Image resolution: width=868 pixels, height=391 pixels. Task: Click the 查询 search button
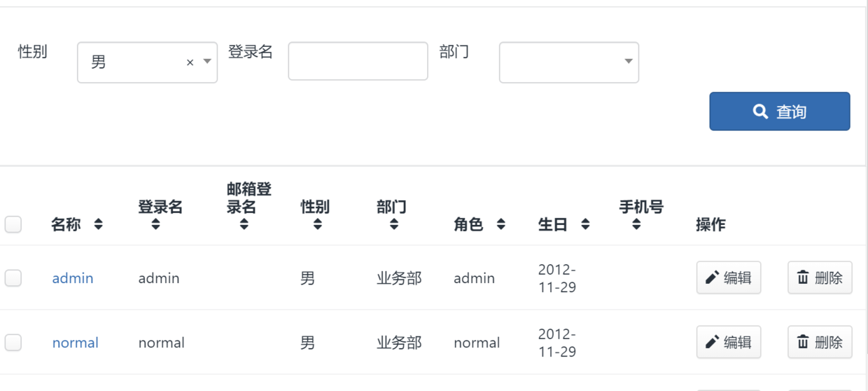click(779, 111)
